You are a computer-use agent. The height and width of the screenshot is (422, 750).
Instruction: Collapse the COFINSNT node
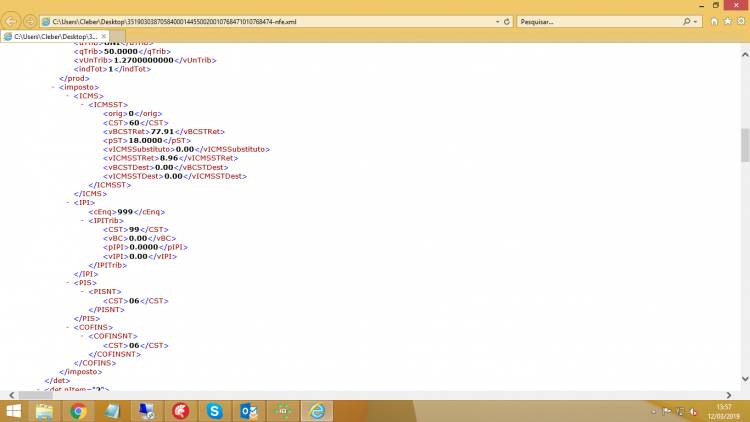tap(82, 336)
